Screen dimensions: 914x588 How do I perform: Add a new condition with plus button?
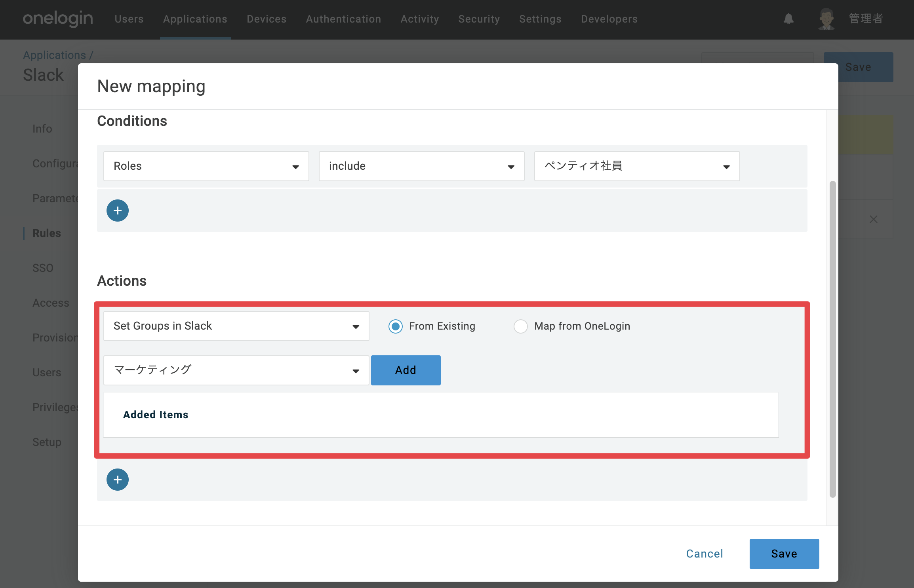coord(118,211)
